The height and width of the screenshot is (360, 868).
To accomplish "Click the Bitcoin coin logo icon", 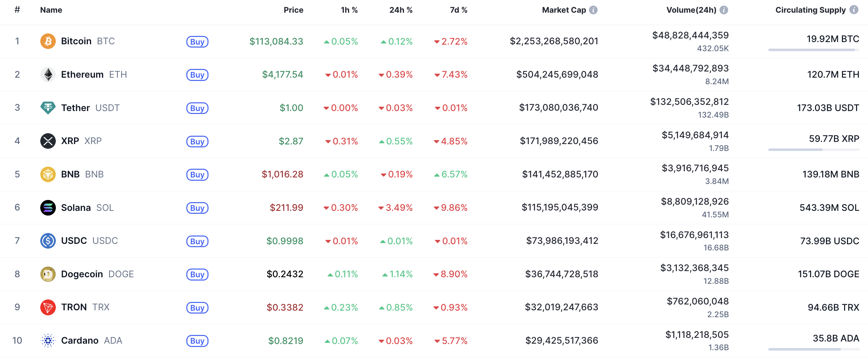I will click(x=48, y=41).
